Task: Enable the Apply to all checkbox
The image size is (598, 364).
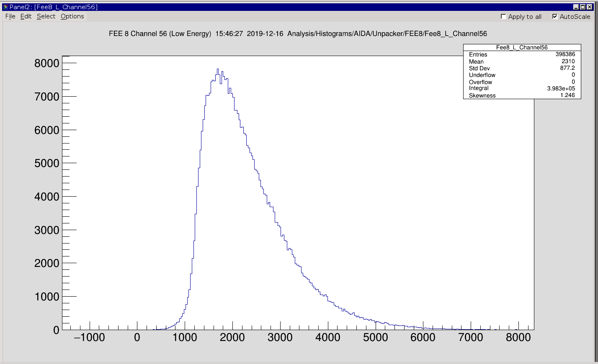Action: point(503,16)
